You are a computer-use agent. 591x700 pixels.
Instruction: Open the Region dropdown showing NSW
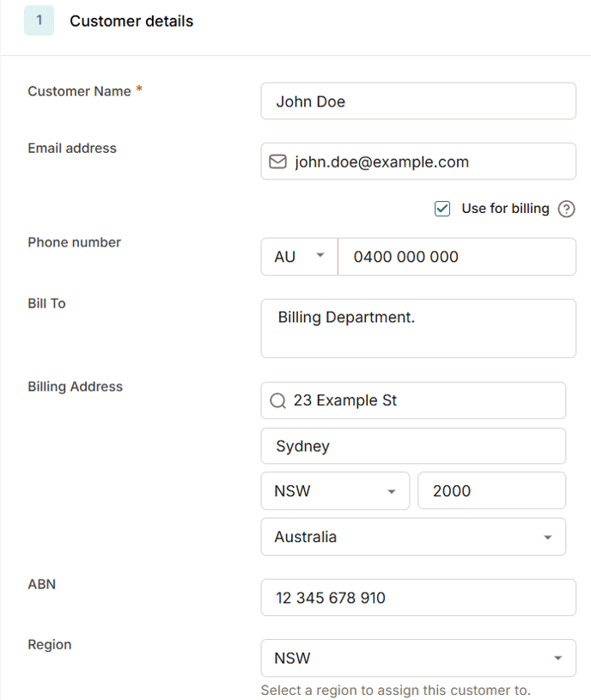pos(418,657)
